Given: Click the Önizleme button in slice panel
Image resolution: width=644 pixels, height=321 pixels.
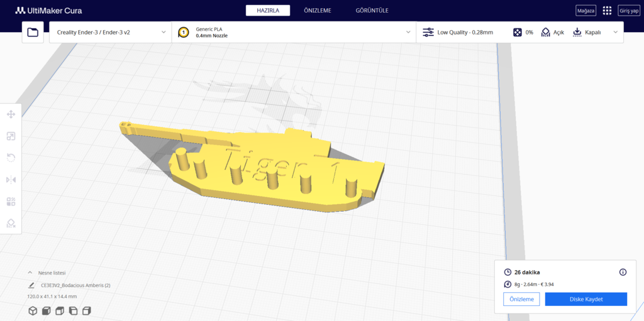Looking at the screenshot, I should [521, 299].
